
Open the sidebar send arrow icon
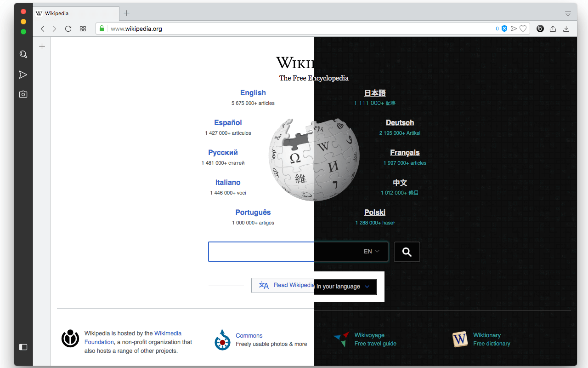click(23, 75)
